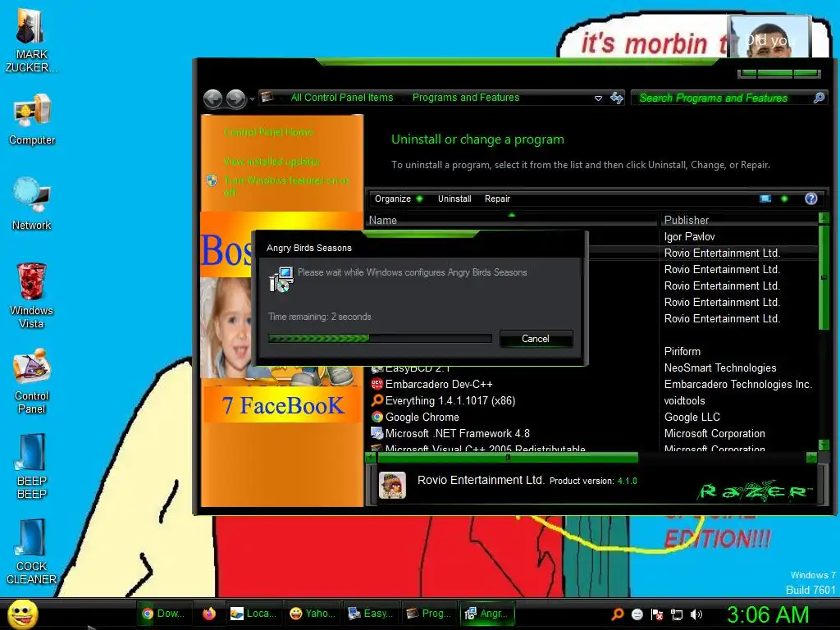
Task: Click the Action Center flag tray icon
Action: tap(657, 614)
